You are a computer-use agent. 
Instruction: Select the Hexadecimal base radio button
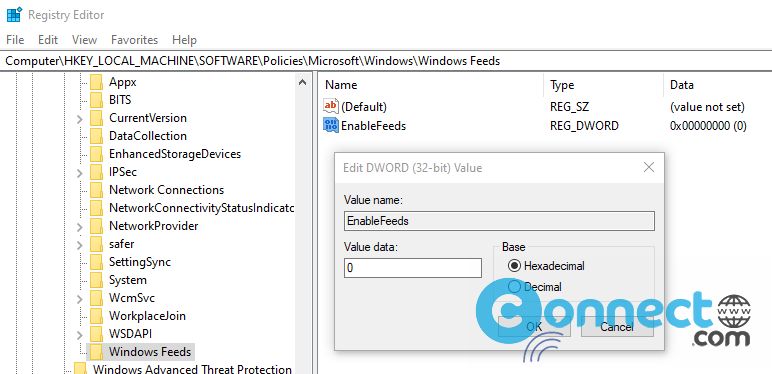point(514,266)
